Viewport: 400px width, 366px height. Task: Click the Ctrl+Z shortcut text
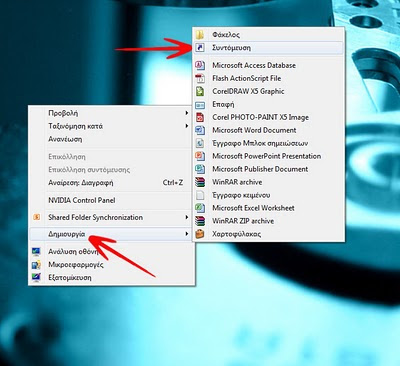point(173,183)
